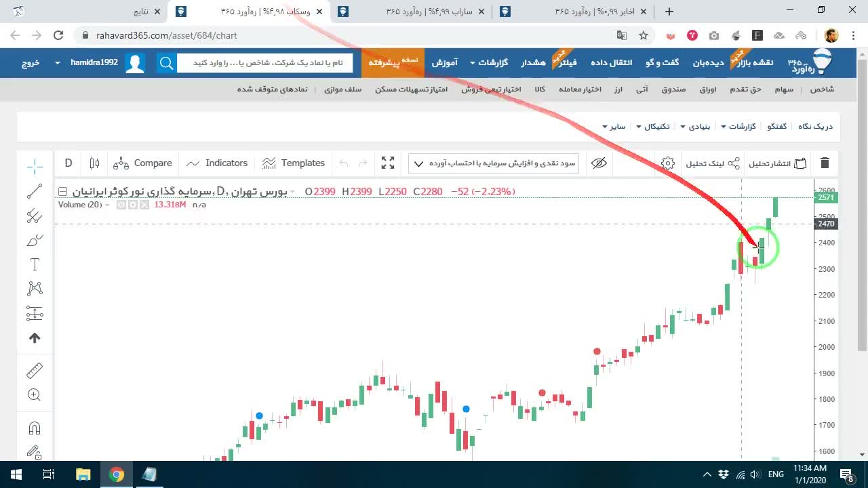The height and width of the screenshot is (488, 868).
Task: Enter fullscreen chart mode
Action: 388,163
